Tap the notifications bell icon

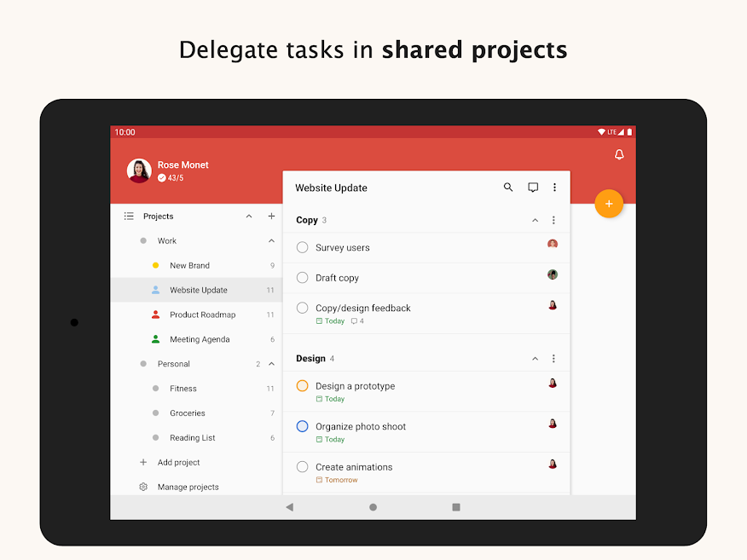coord(619,154)
